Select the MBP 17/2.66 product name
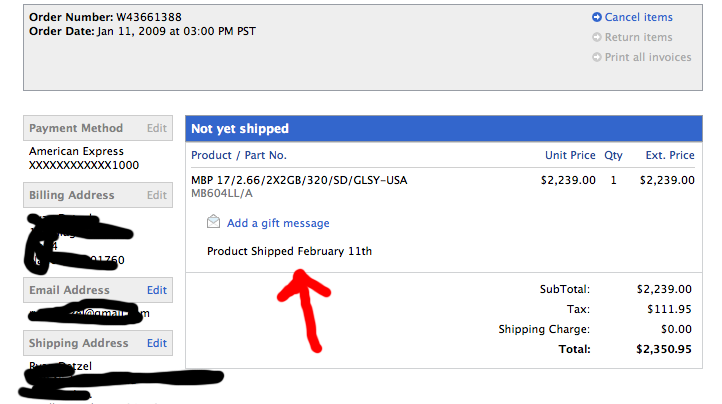Screen dimensions: 722x404 pyautogui.click(x=299, y=180)
